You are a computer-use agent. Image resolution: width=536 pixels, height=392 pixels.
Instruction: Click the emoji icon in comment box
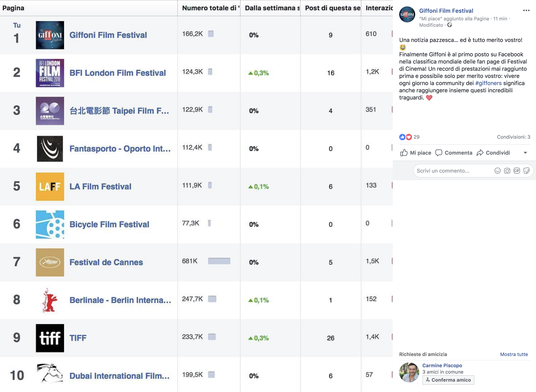click(x=497, y=171)
